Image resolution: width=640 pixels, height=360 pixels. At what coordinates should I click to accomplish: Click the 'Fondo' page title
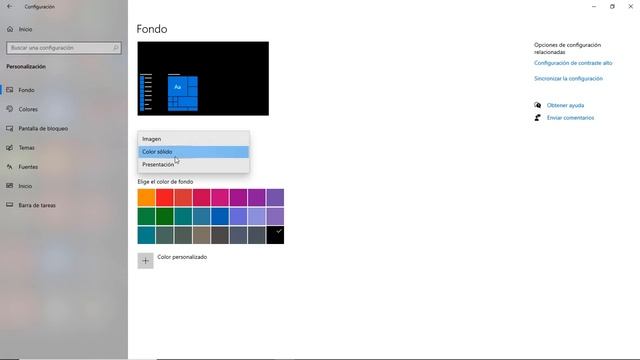(x=152, y=29)
